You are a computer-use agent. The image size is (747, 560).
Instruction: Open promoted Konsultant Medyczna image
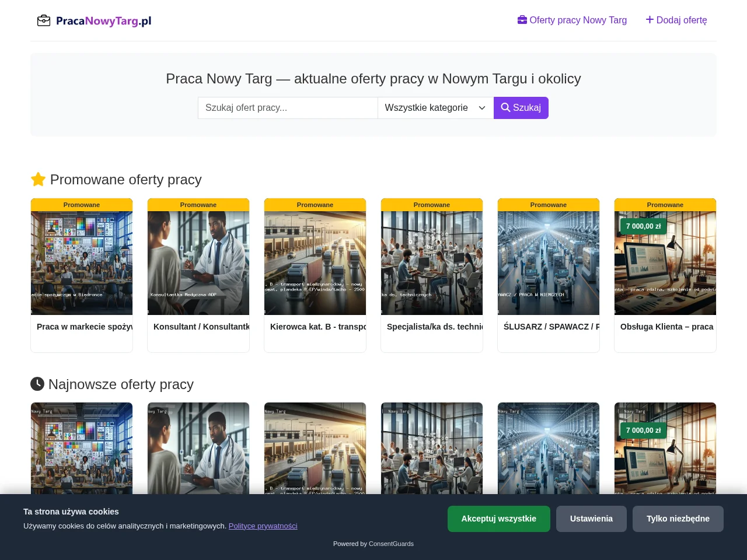tap(198, 263)
